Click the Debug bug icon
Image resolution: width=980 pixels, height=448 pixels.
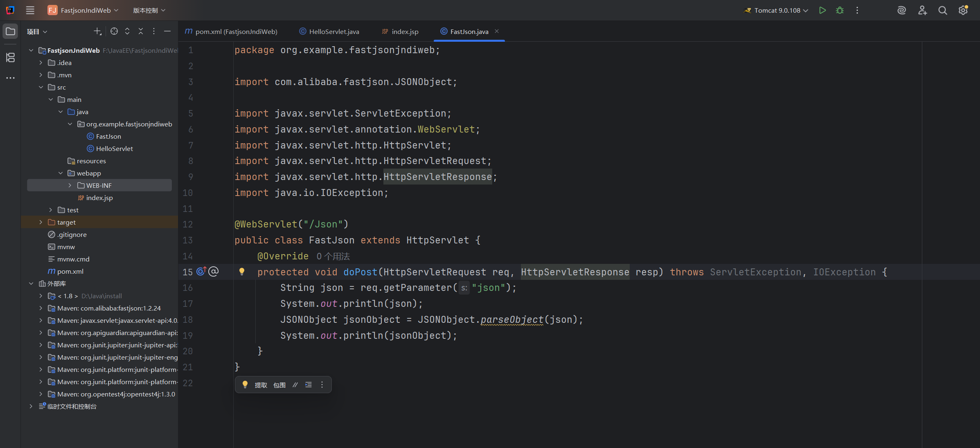[840, 10]
